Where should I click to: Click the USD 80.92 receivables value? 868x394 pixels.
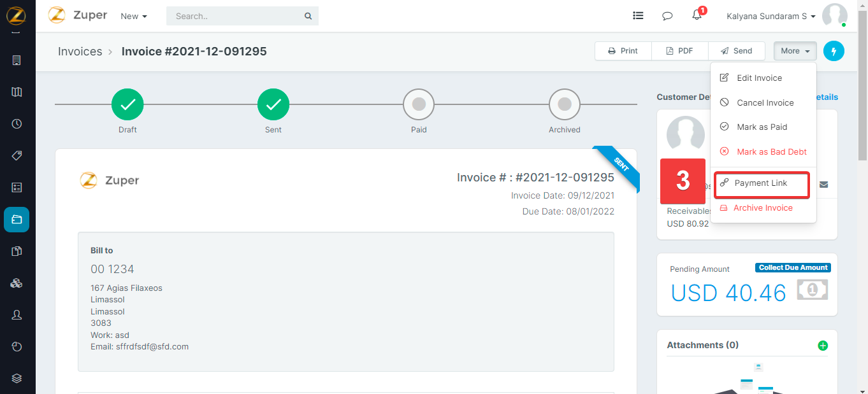click(688, 224)
